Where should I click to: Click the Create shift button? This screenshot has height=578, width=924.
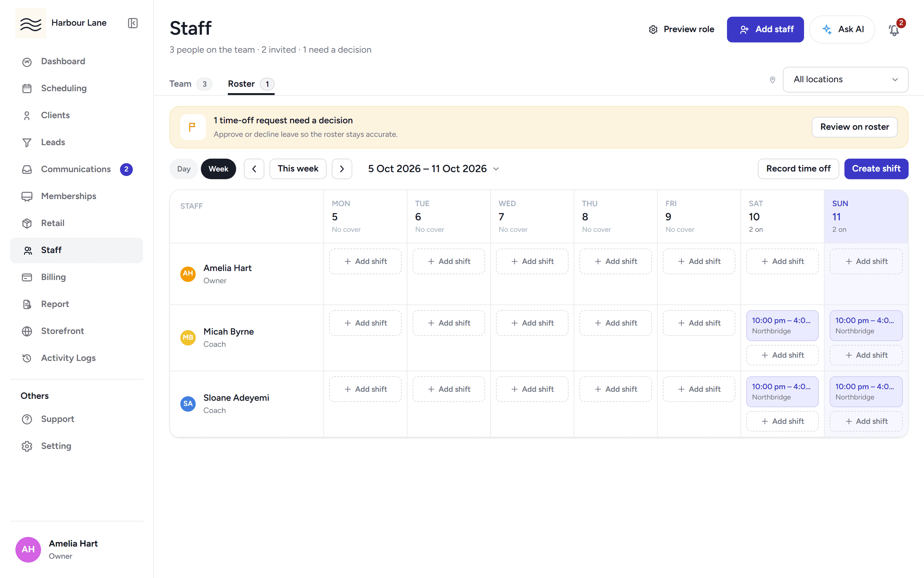click(x=876, y=169)
